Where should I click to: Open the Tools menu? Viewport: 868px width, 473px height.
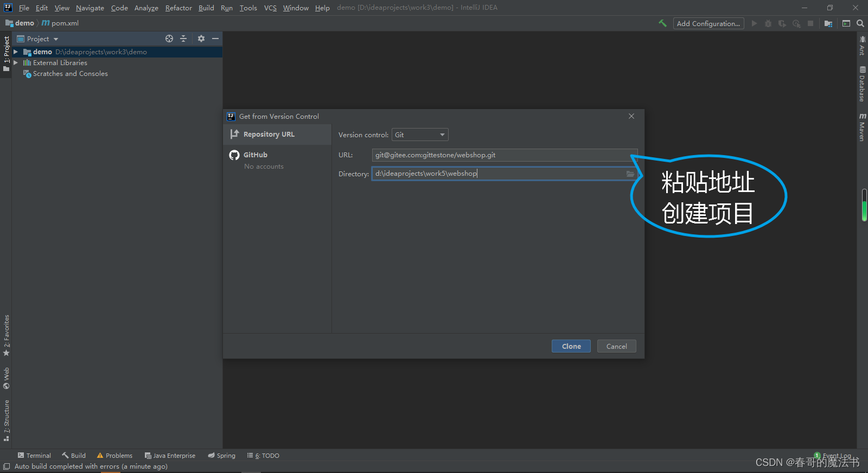[248, 8]
